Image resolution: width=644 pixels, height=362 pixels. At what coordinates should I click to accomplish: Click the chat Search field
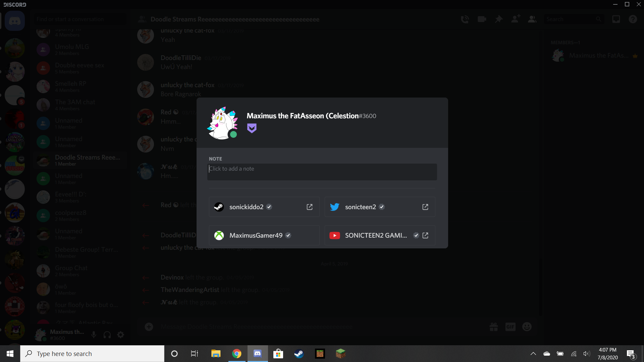(574, 19)
